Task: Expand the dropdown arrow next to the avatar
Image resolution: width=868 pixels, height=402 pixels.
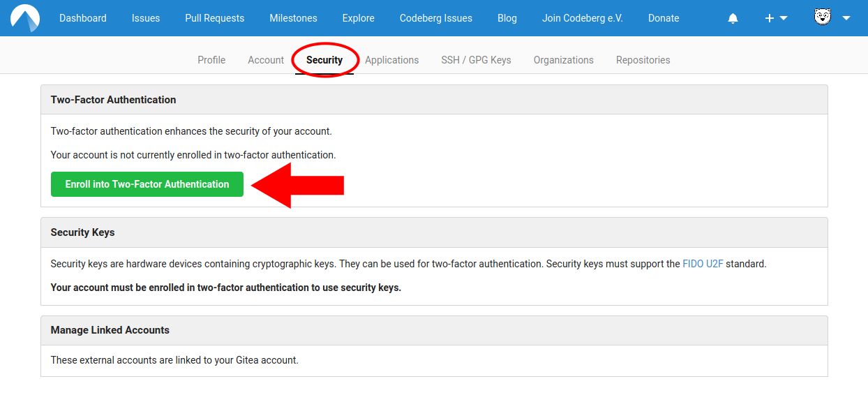Action: [x=847, y=17]
